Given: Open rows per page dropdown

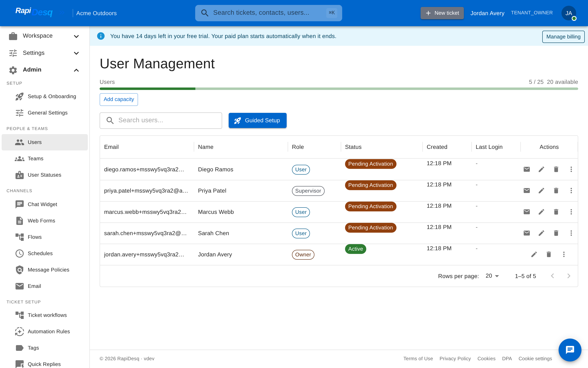Looking at the screenshot, I should pos(492,276).
